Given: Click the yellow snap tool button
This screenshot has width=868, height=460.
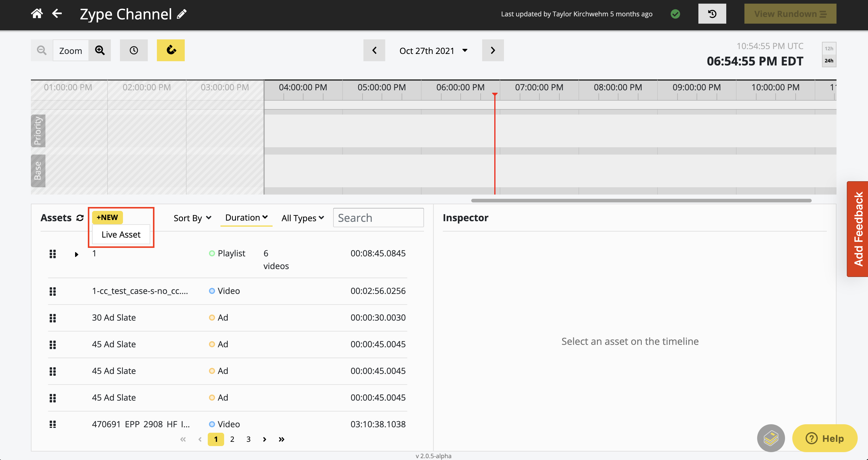Looking at the screenshot, I should coord(171,50).
